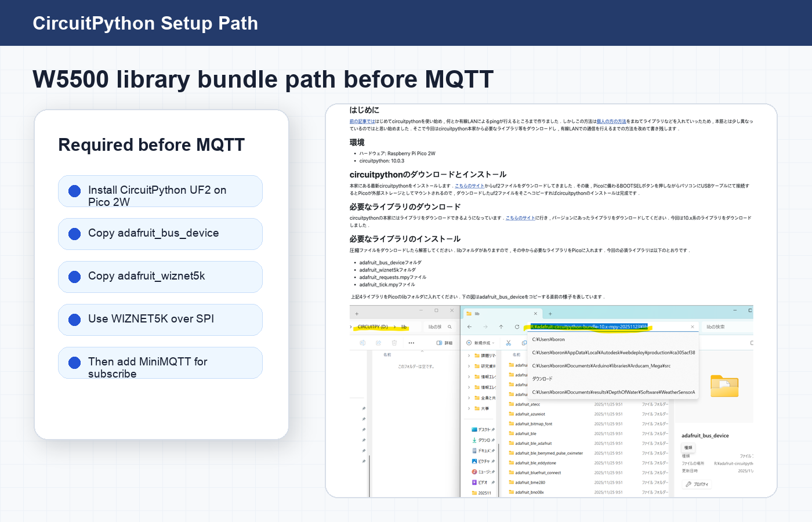The height and width of the screenshot is (522, 812).
Task: Click the refresh icon in Explorer toolbar
Action: tap(517, 327)
